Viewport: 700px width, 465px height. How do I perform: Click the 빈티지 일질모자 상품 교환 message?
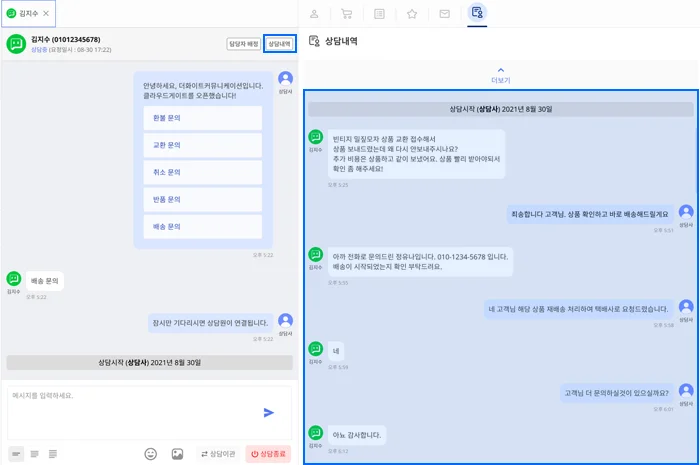pyautogui.click(x=416, y=154)
